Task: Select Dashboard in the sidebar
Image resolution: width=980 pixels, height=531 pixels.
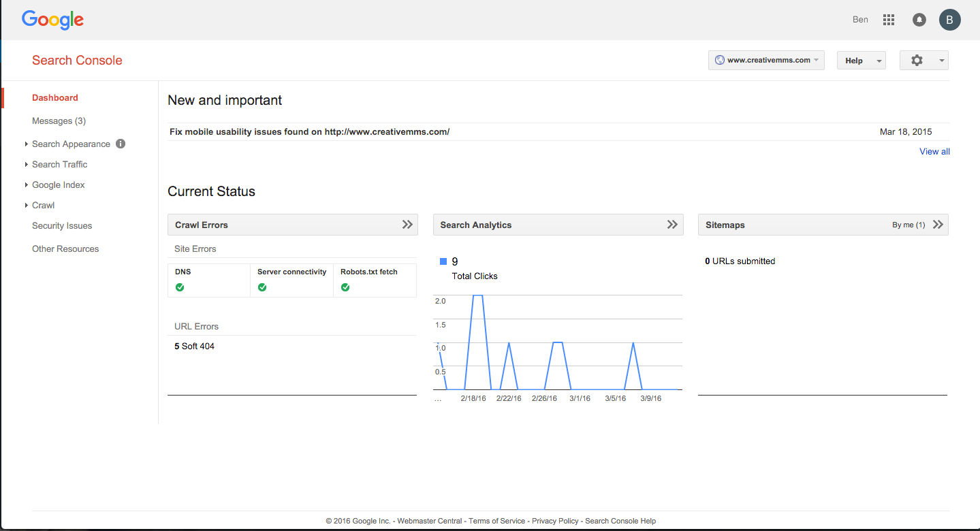Action: coord(55,97)
